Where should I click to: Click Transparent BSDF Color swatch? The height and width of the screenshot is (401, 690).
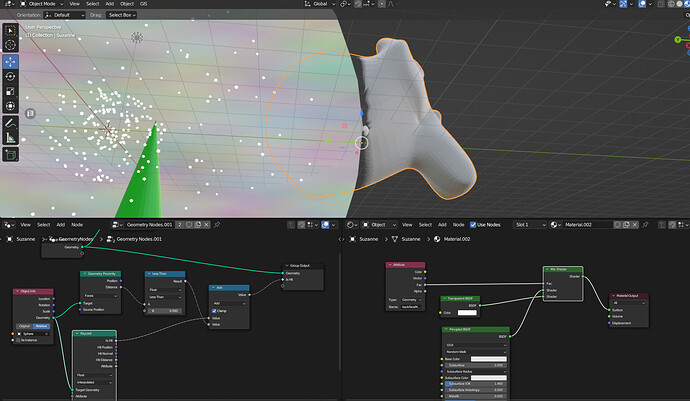point(467,313)
